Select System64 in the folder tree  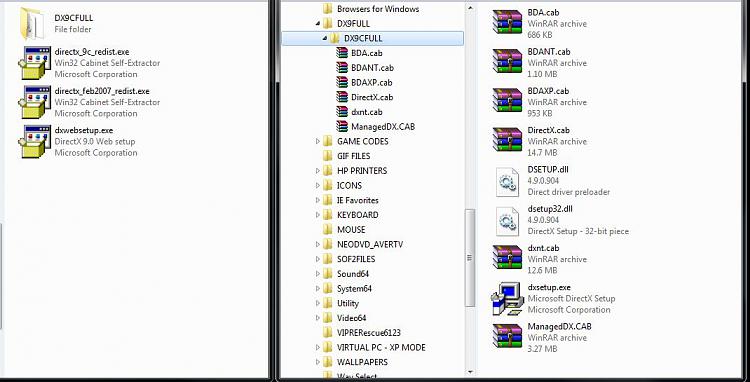(354, 289)
